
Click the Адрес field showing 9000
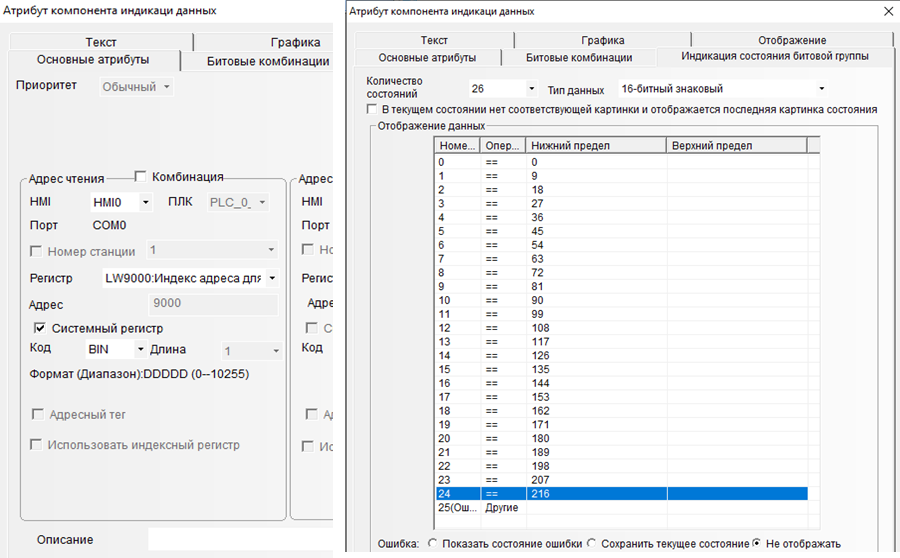coord(213,304)
